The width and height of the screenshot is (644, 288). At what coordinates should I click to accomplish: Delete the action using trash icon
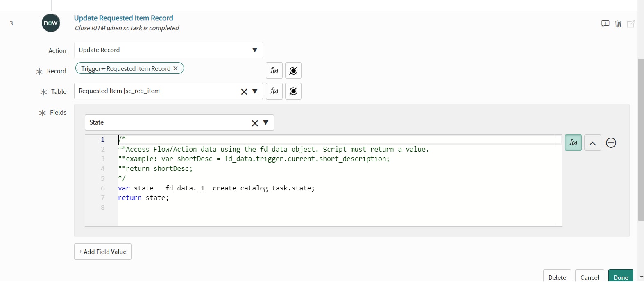pos(618,24)
